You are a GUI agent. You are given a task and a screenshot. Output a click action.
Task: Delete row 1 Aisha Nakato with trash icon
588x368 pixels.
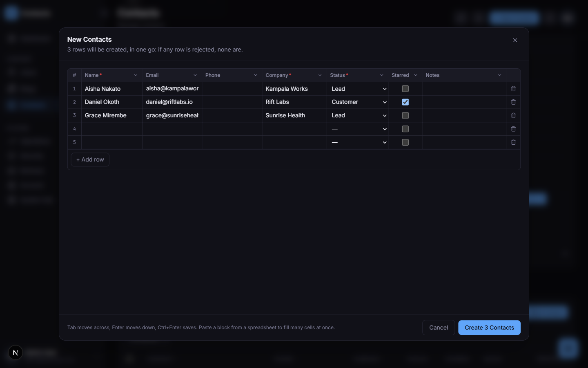click(x=513, y=89)
